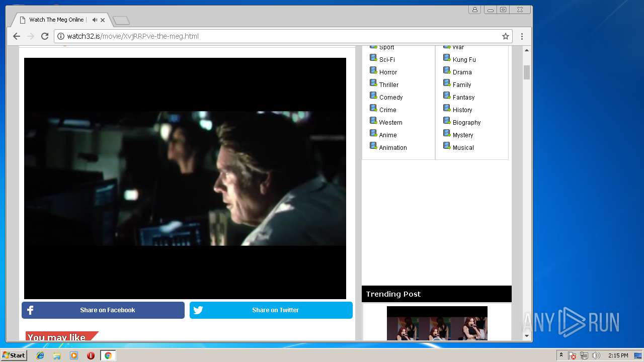Open Windows Explorer folder in taskbar

57,355
